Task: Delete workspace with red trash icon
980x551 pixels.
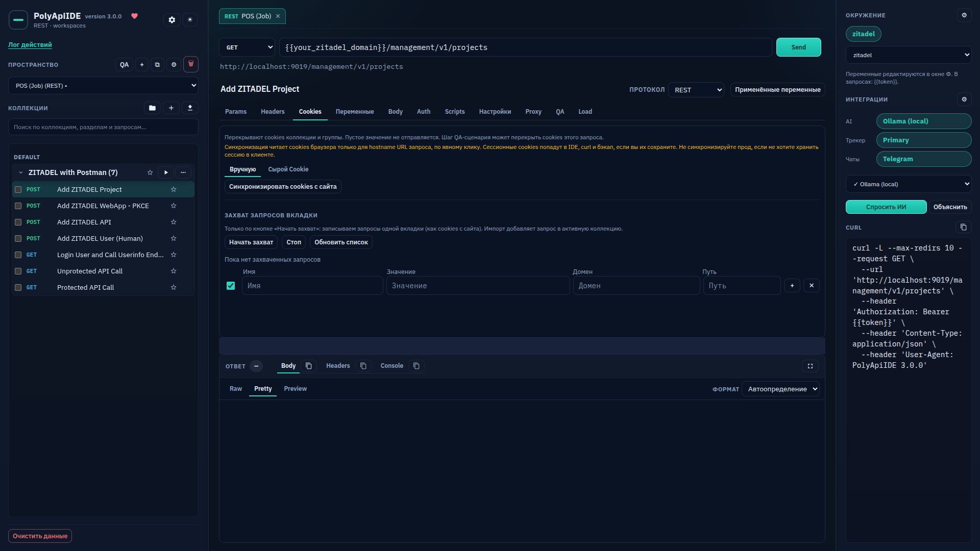Action: [x=191, y=64]
